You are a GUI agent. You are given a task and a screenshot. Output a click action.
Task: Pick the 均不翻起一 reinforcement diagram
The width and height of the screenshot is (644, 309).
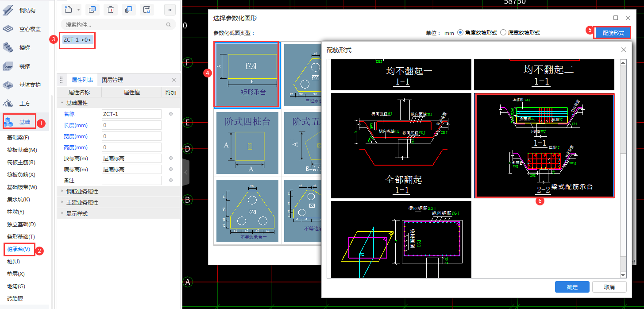pos(401,75)
